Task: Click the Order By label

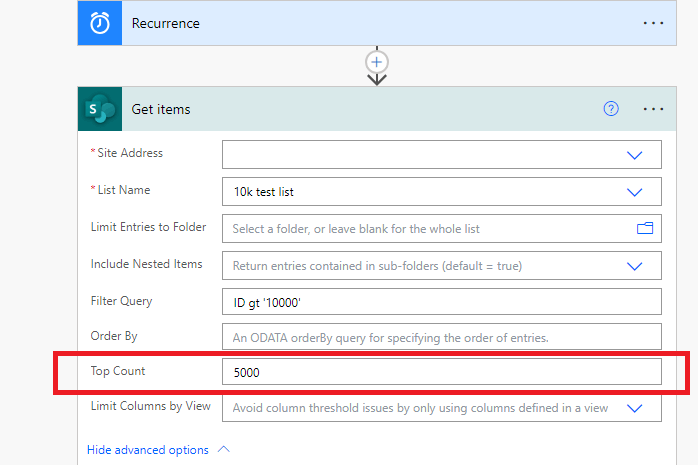Action: point(114,336)
